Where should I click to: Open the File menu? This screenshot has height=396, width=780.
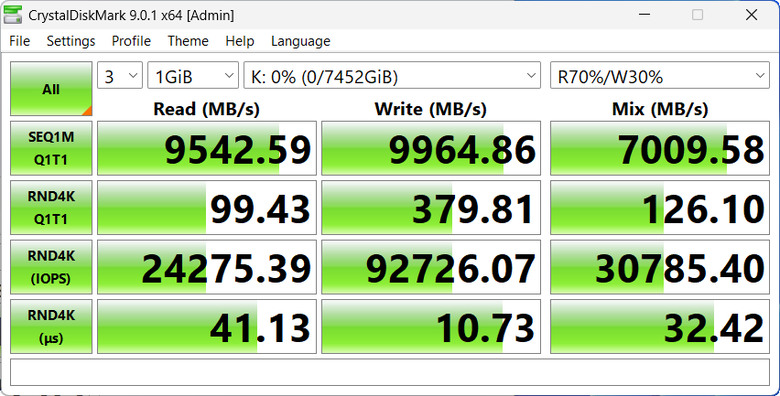tap(20, 41)
